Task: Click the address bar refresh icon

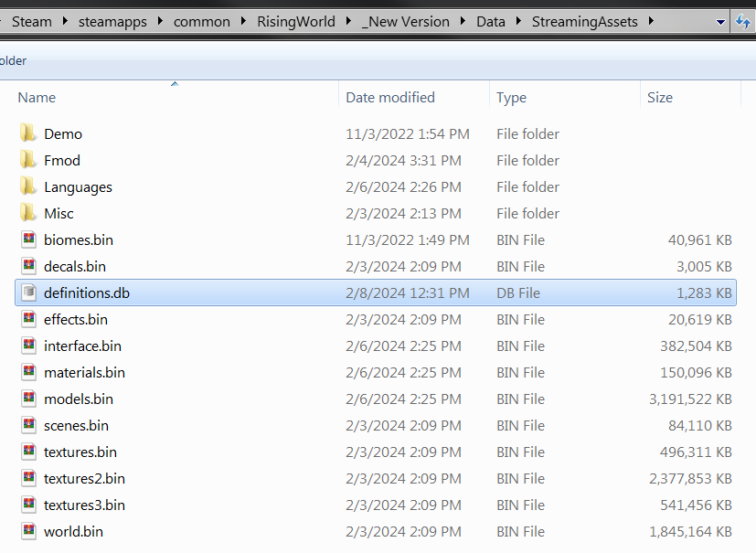Action: (x=743, y=22)
